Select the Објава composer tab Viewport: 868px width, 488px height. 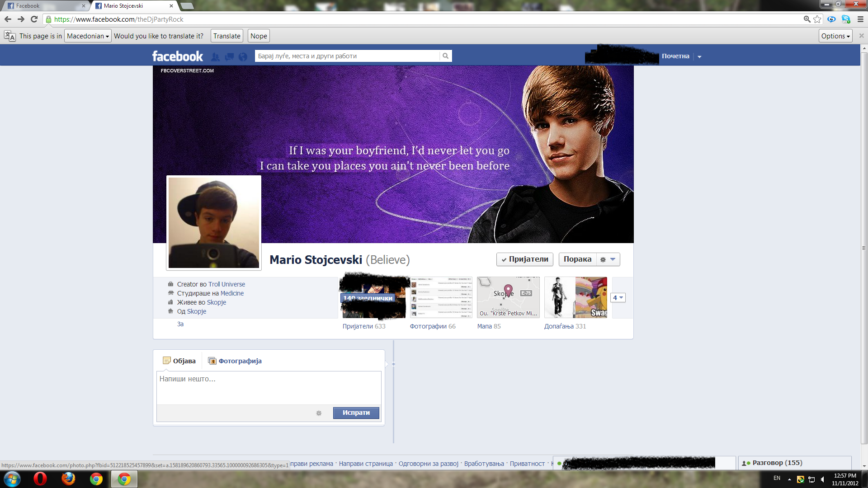pyautogui.click(x=179, y=361)
